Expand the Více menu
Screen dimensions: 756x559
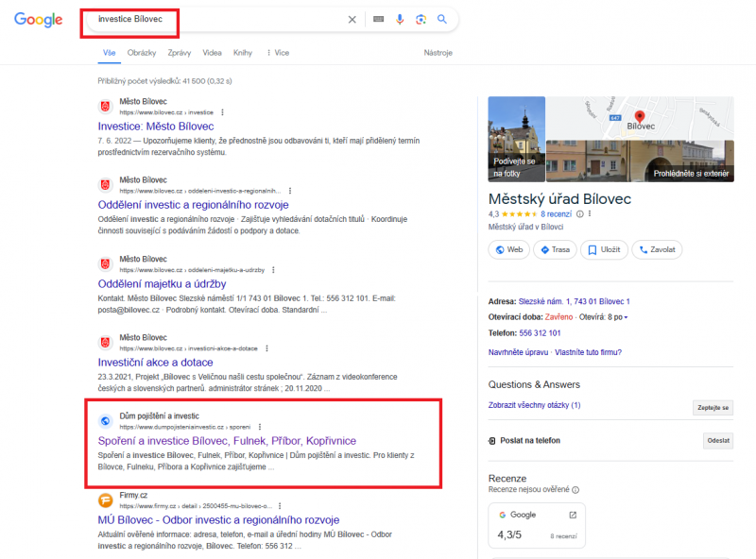(278, 53)
